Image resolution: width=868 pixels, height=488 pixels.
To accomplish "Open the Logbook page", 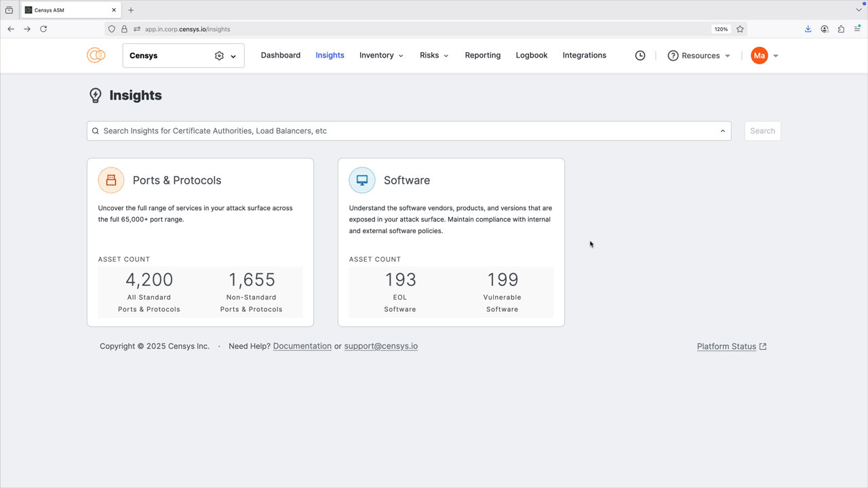I will click(x=532, y=56).
